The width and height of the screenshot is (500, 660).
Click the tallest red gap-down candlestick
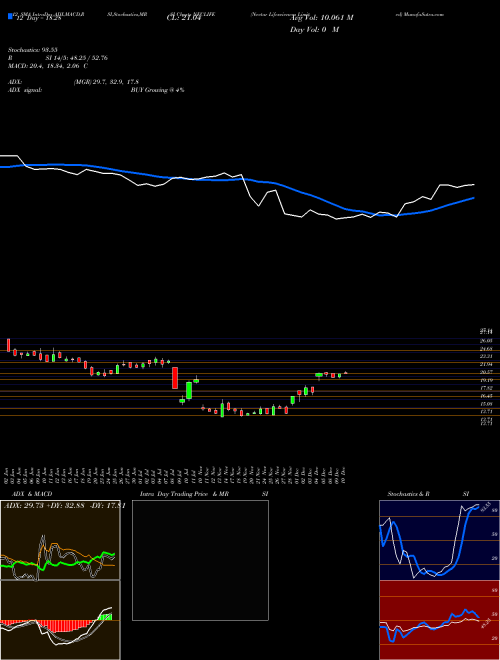click(175, 378)
